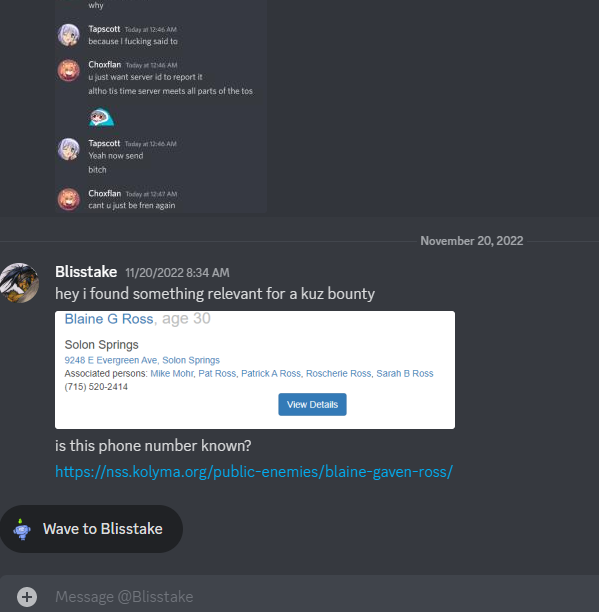Click Choxflan's avatar beside 'server id' message
The image size is (599, 612).
(x=69, y=71)
